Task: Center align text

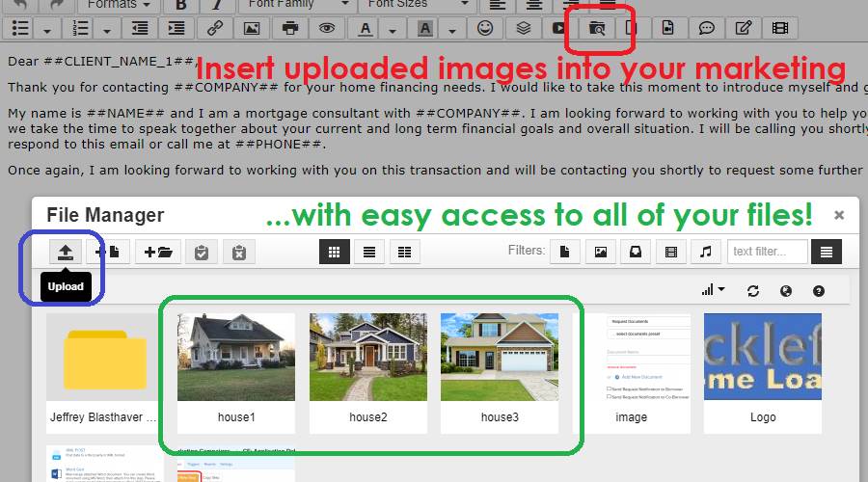Action: coord(533,5)
